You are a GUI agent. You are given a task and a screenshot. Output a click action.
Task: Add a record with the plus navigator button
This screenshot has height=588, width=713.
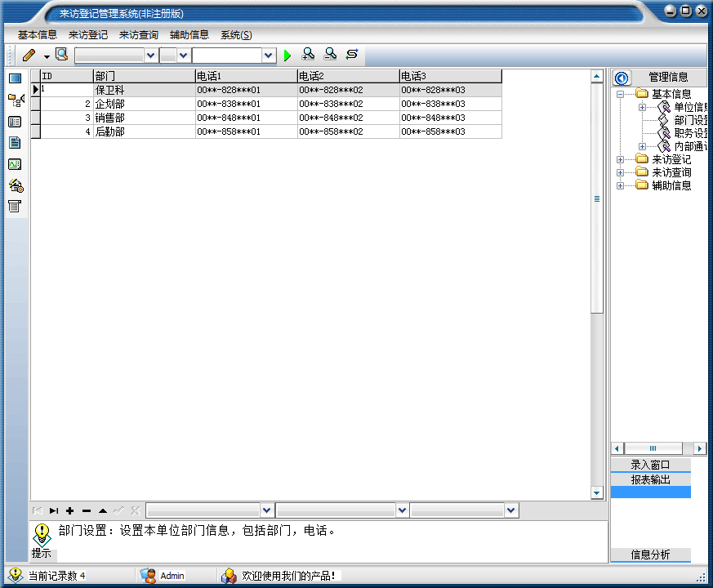coord(70,510)
